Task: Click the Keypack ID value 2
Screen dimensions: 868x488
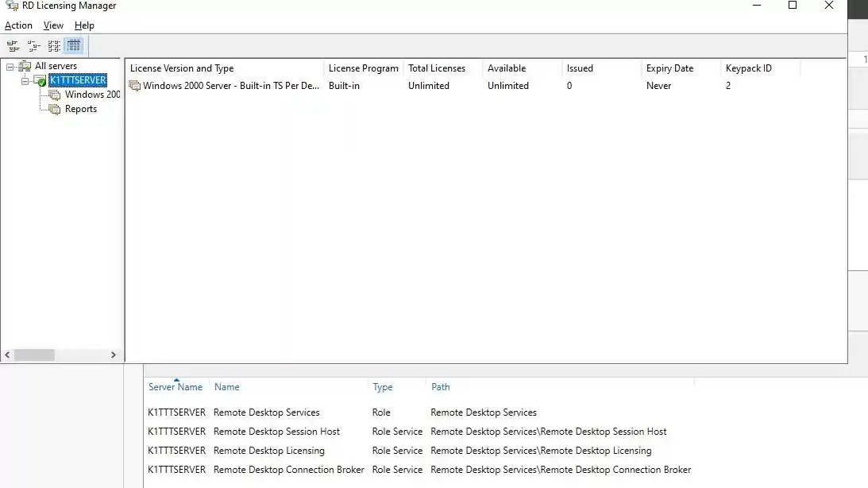Action: click(728, 86)
